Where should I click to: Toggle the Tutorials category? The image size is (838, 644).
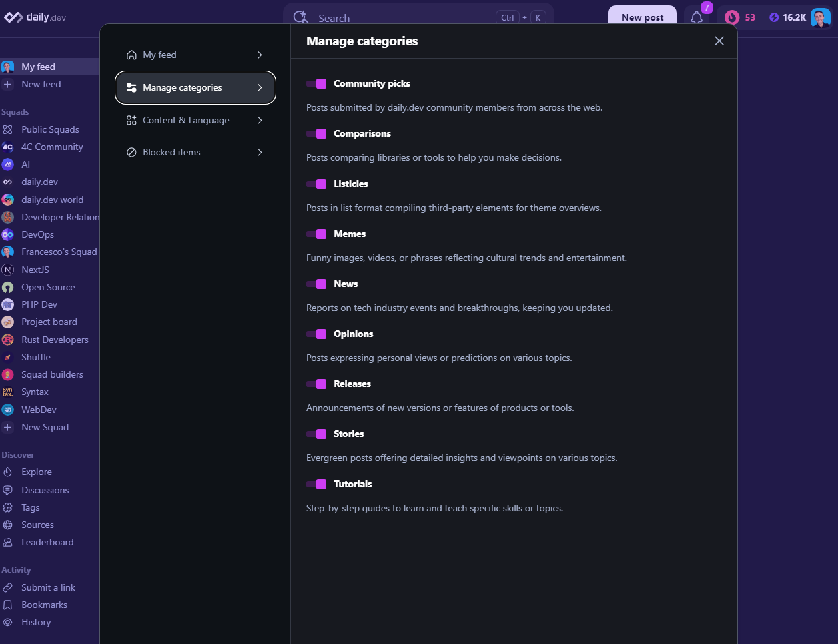click(316, 484)
